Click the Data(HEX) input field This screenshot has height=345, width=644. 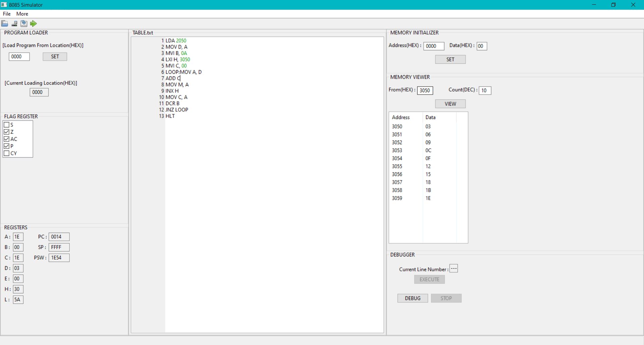pyautogui.click(x=482, y=46)
